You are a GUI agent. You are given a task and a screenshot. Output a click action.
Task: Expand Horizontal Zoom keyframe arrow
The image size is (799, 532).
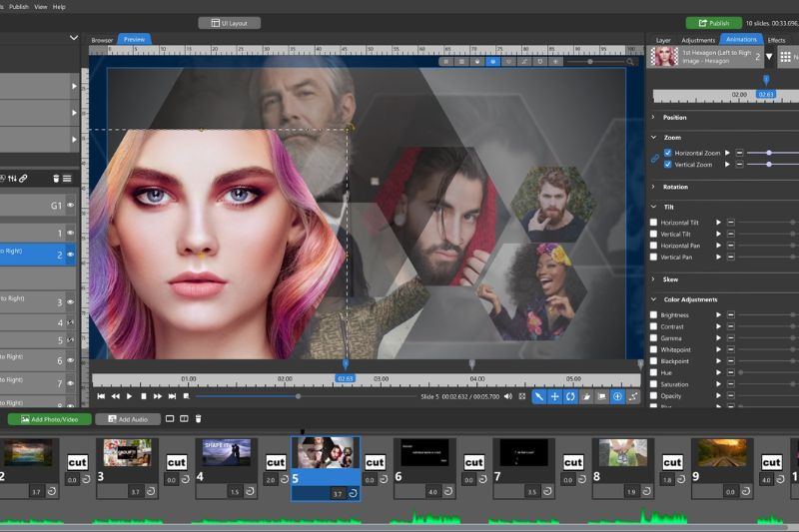coord(727,153)
